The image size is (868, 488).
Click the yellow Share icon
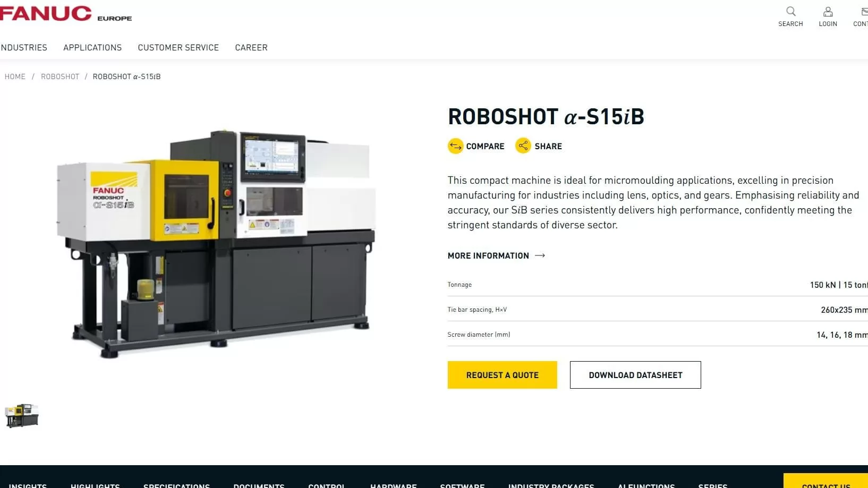pyautogui.click(x=523, y=146)
